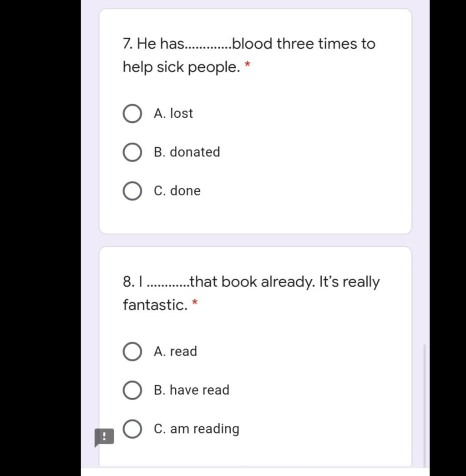Check the C. am reading radio circle

[132, 429]
